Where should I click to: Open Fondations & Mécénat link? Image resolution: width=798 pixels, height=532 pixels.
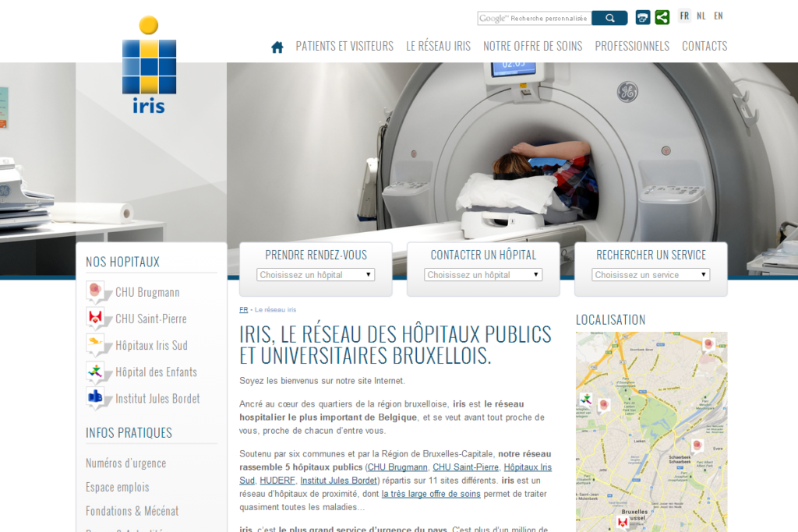[132, 511]
